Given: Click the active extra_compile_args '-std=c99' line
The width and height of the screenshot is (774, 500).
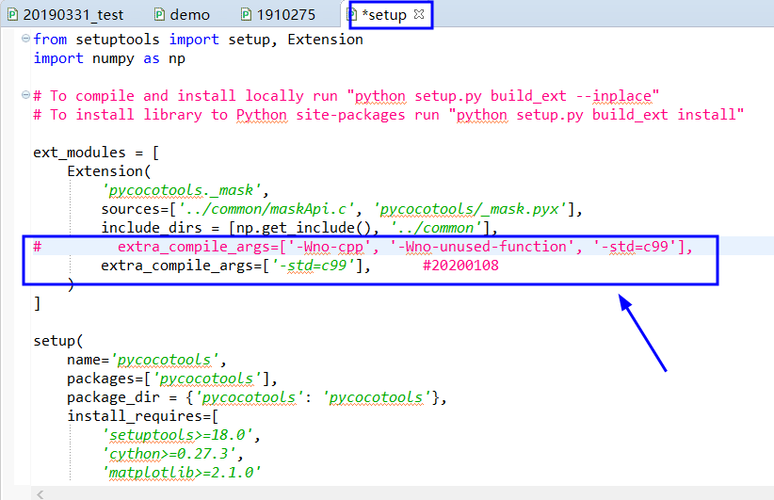Looking at the screenshot, I should point(236,266).
